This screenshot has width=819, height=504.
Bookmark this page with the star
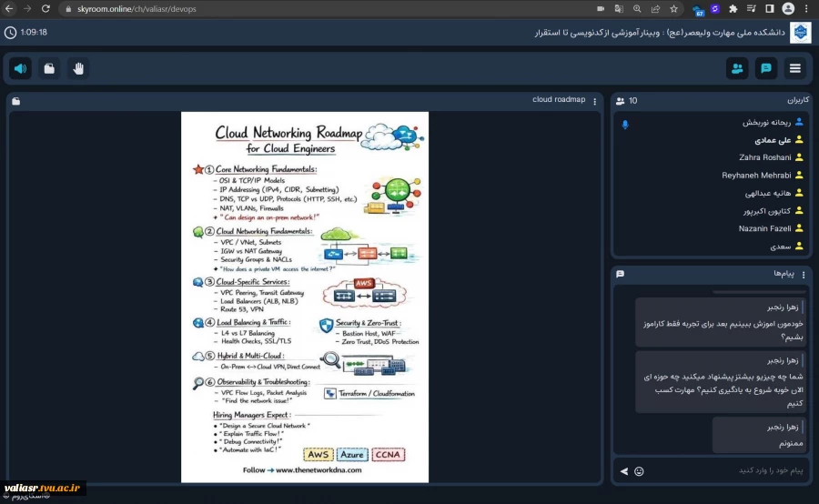[673, 9]
